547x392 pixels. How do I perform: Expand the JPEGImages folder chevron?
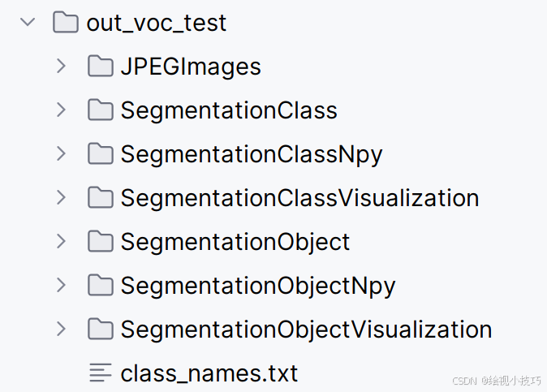coord(61,66)
